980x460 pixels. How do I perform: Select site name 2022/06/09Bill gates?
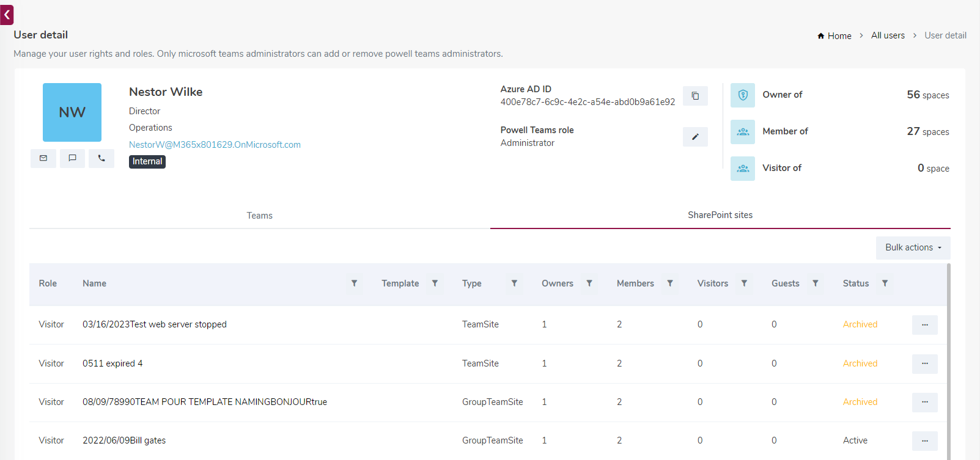124,440
